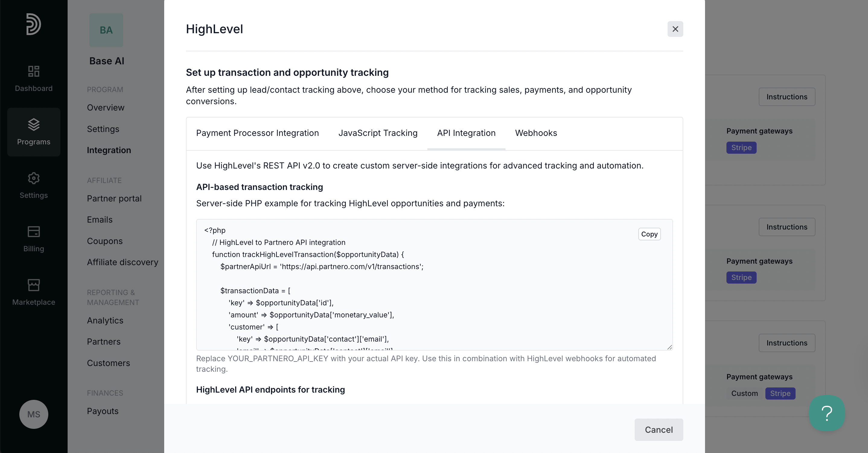This screenshot has width=868, height=453.
Task: Copy the PHP code snippet
Action: 649,234
